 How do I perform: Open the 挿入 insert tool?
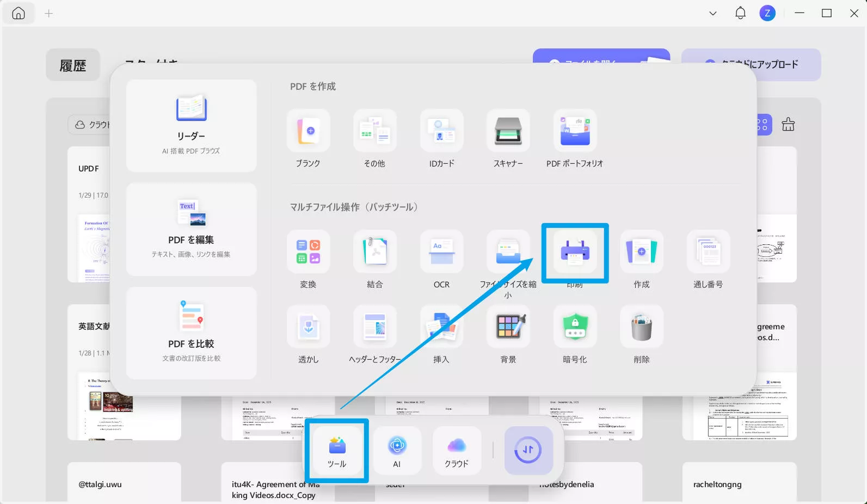(x=441, y=327)
